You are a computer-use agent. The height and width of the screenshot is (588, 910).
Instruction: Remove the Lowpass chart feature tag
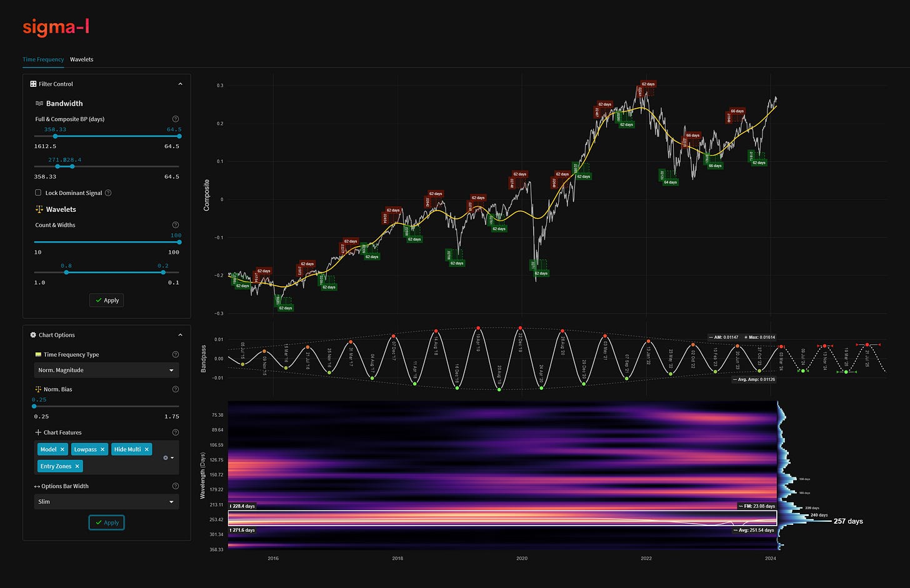103,449
